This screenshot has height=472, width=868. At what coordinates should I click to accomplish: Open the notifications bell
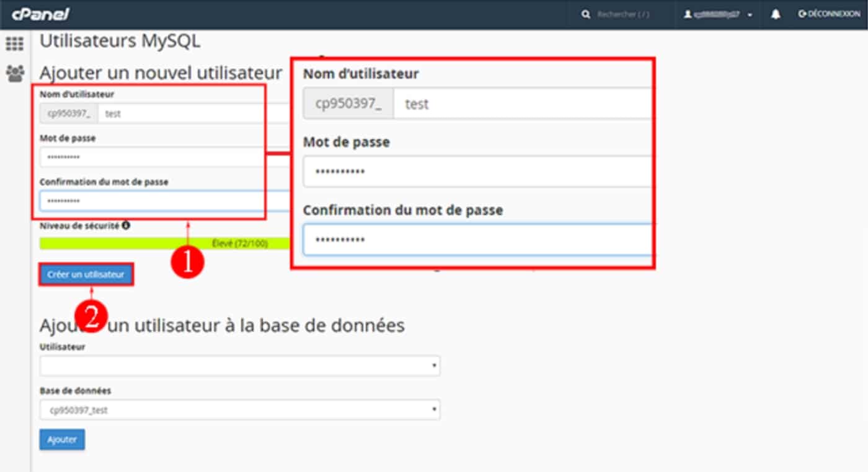[x=776, y=14]
